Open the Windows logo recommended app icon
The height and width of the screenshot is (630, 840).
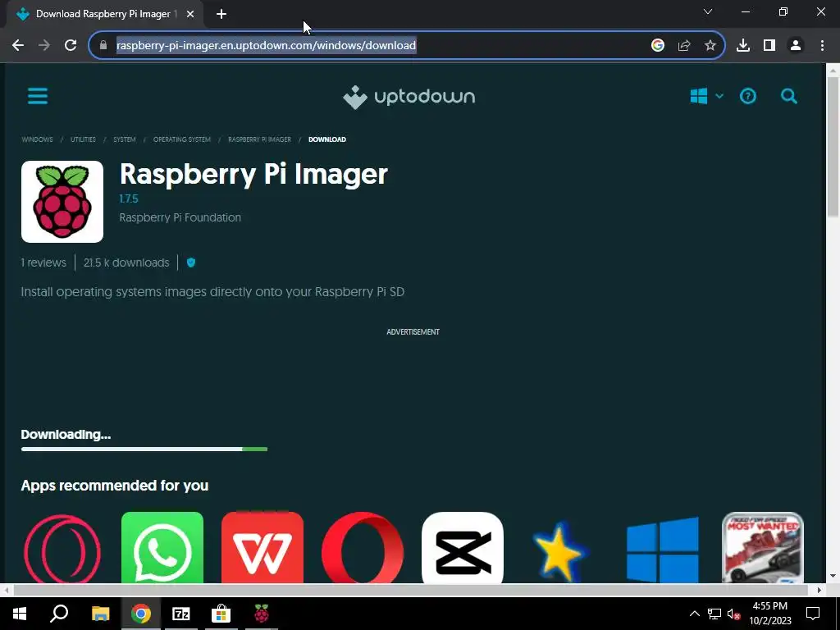point(663,549)
